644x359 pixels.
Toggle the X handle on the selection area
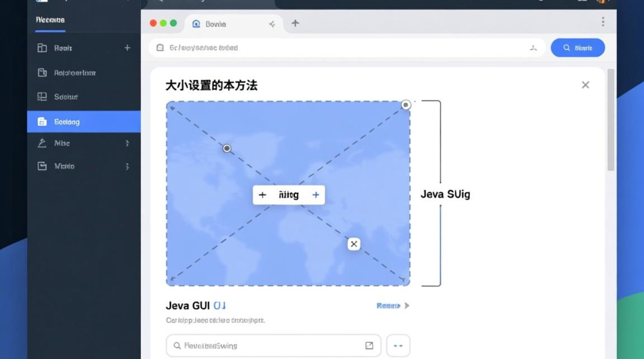(x=354, y=244)
